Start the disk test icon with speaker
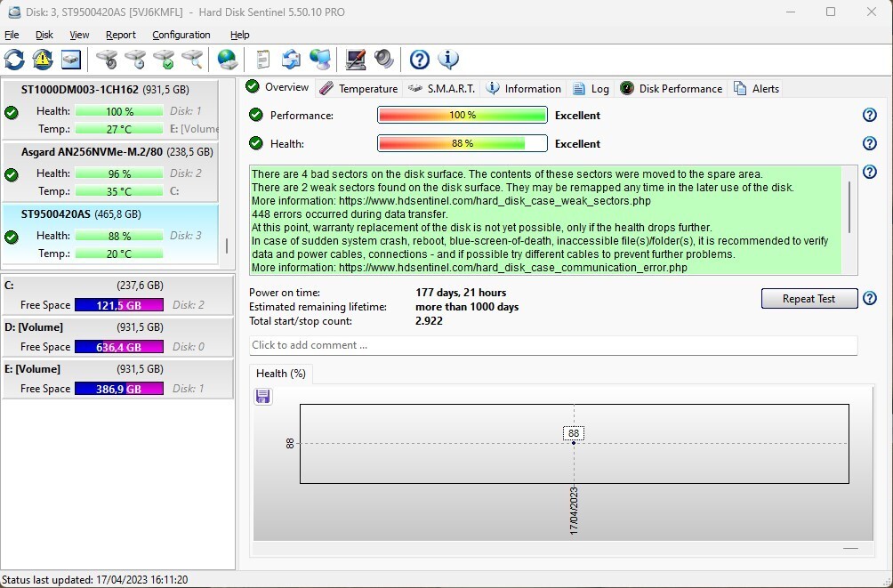The width and height of the screenshot is (893, 588). coord(107,60)
